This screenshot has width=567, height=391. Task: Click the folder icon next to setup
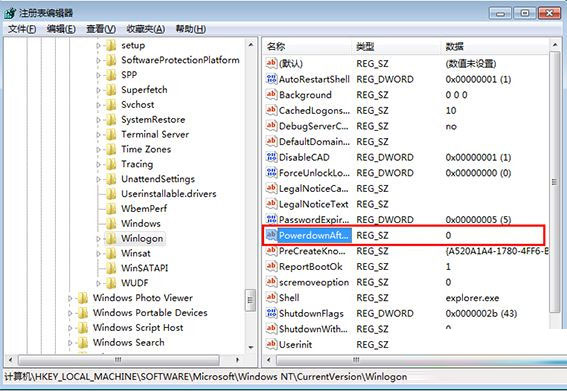(x=111, y=46)
